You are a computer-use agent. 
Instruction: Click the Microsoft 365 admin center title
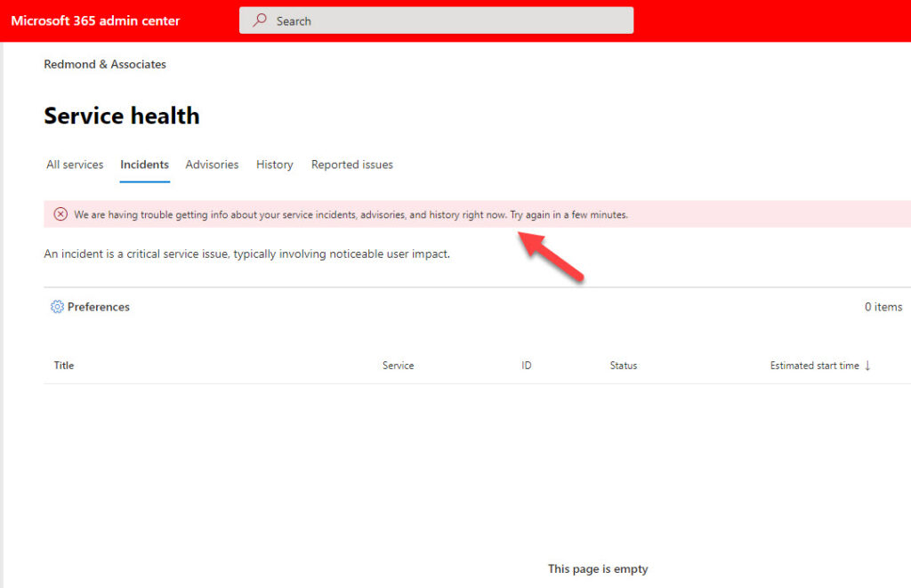95,21
